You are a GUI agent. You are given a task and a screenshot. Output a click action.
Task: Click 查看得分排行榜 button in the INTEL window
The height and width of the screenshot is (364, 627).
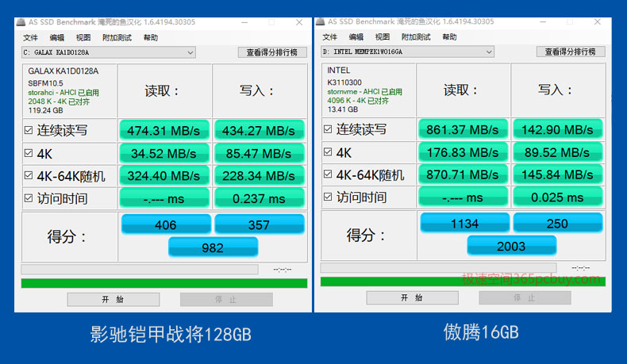point(571,52)
